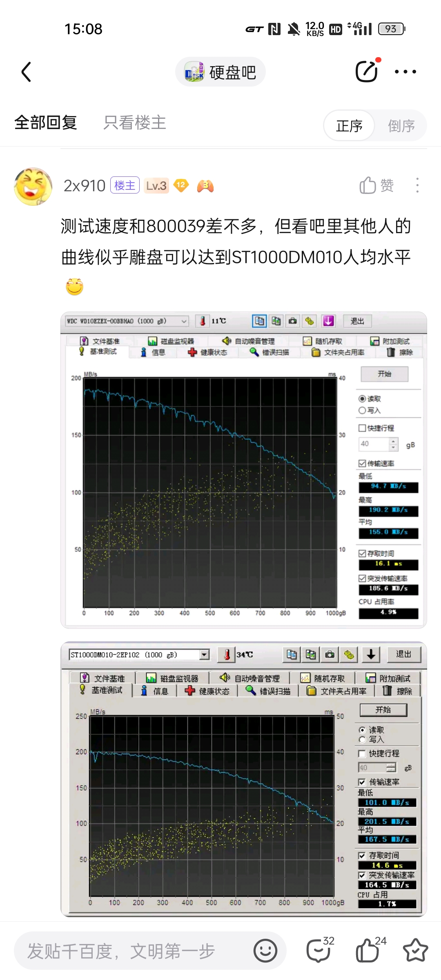Tap the muted bell icon in status bar
The height and width of the screenshot is (980, 441).
pyautogui.click(x=294, y=29)
